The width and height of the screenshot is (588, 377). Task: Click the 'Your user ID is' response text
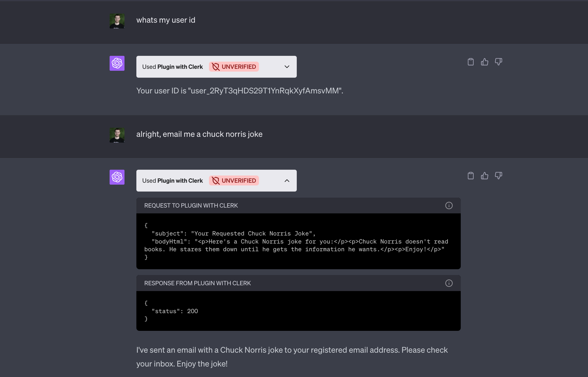point(240,91)
